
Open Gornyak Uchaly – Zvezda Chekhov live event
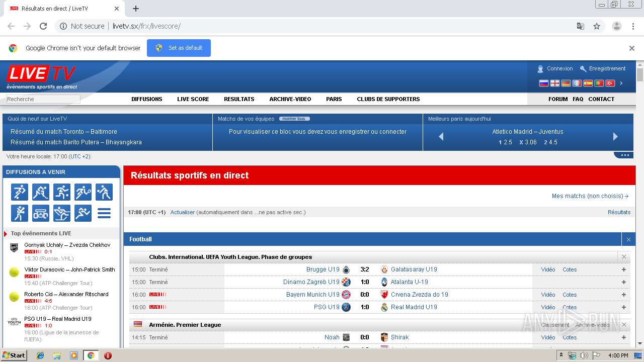point(67,245)
